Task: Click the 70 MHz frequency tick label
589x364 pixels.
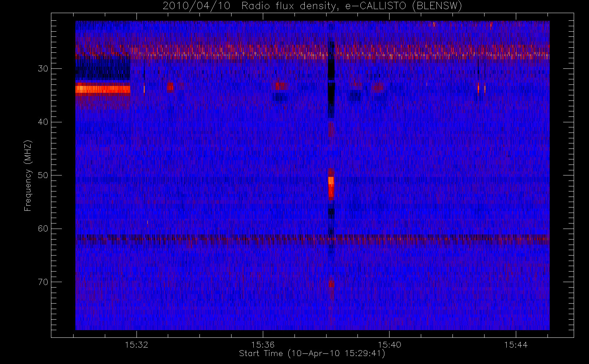Action: tap(43, 282)
